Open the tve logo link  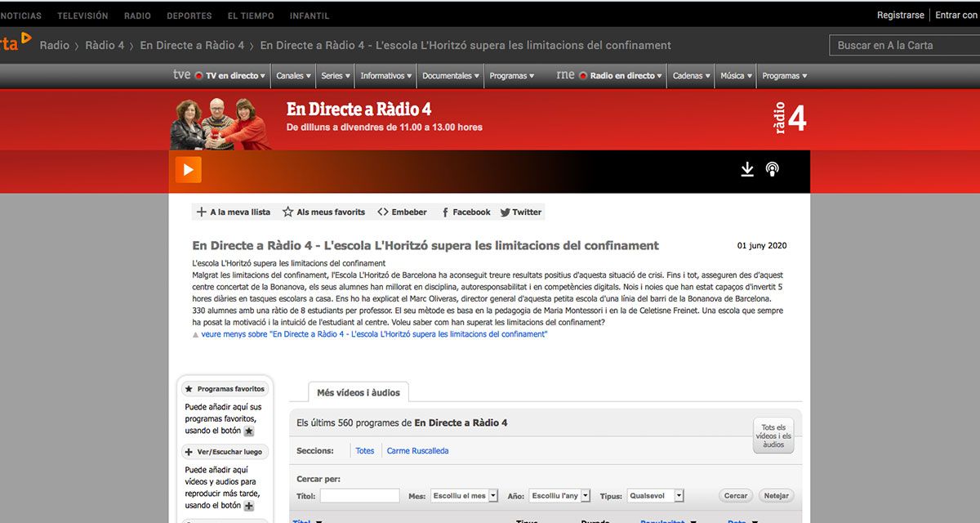[182, 75]
